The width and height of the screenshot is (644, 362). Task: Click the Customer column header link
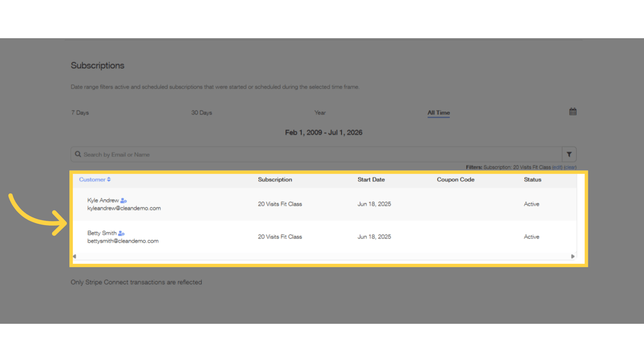pyautogui.click(x=91, y=179)
